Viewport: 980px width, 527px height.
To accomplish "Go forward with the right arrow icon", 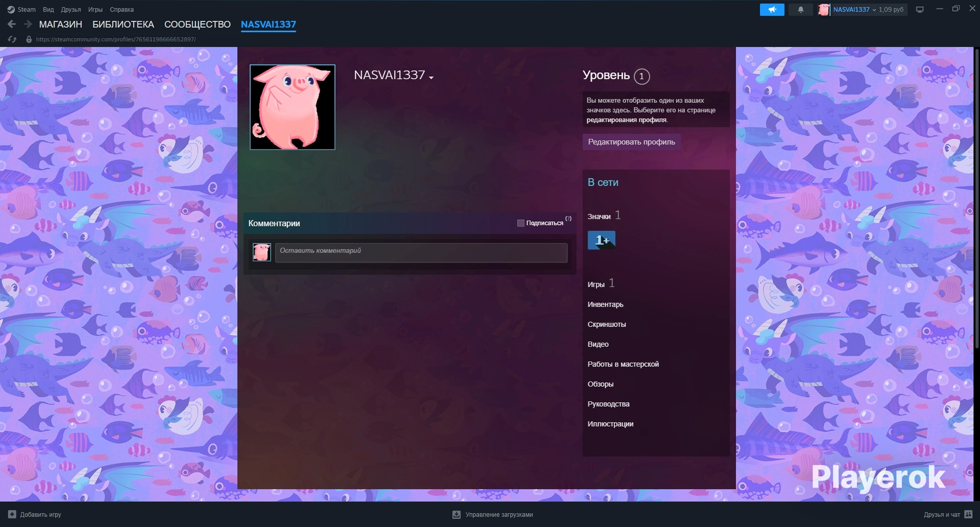I will click(28, 24).
